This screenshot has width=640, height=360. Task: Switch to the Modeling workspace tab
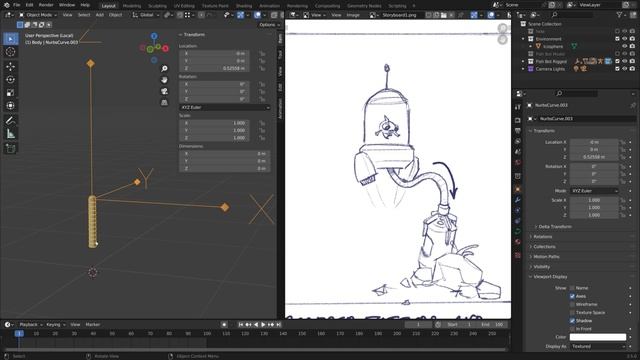132,6
